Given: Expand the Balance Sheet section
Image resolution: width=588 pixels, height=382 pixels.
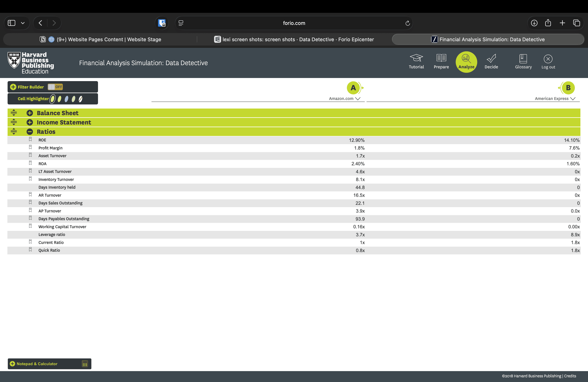Looking at the screenshot, I should pos(30,113).
